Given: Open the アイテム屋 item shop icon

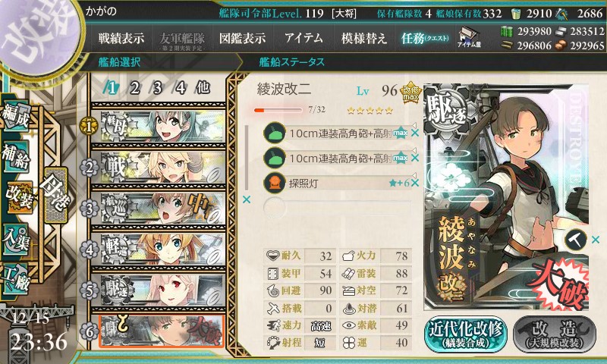Looking at the screenshot, I should [x=469, y=38].
